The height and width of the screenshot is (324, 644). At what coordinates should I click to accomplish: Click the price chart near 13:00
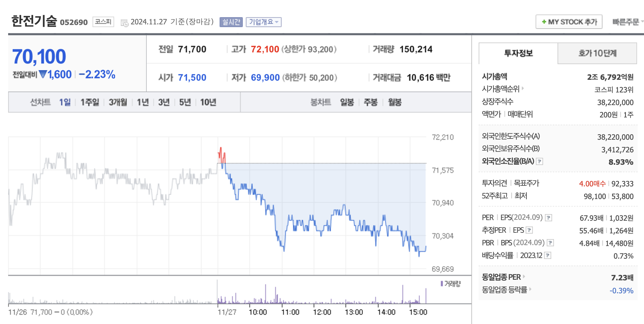click(346, 206)
